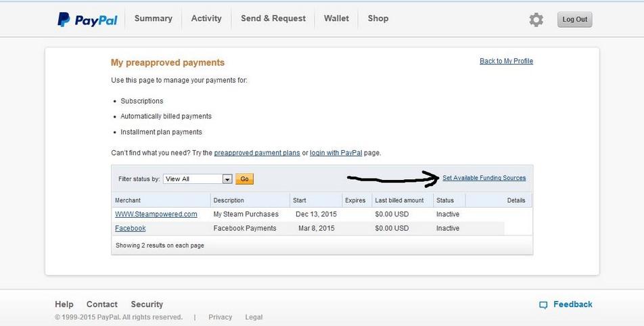Image resolution: width=644 pixels, height=326 pixels.
Task: Open Set Available Funding Sources link
Action: pyautogui.click(x=484, y=178)
